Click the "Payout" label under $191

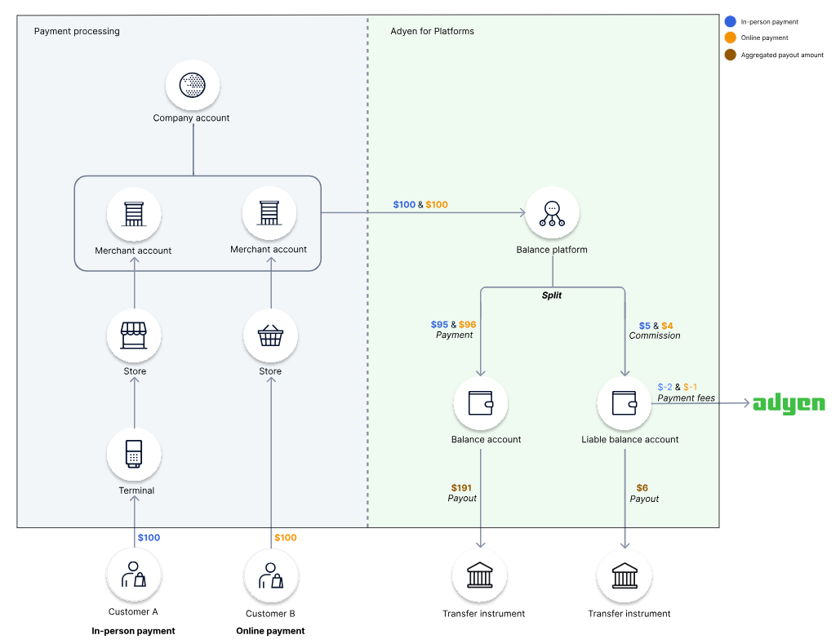point(462,498)
